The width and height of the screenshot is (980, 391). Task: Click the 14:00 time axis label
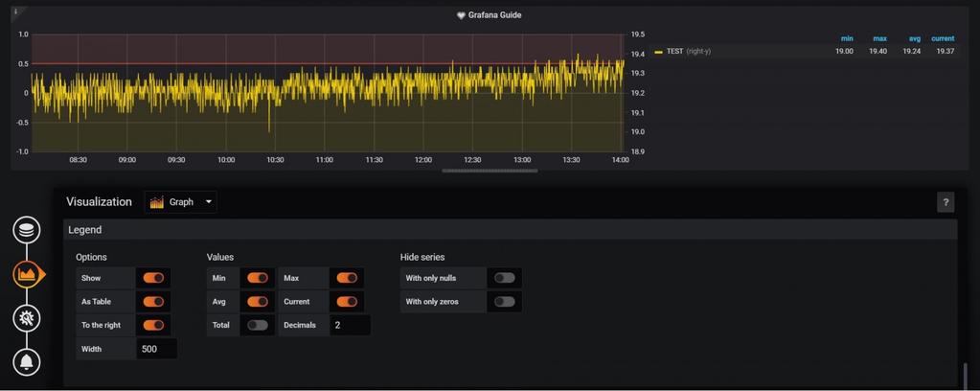click(620, 160)
